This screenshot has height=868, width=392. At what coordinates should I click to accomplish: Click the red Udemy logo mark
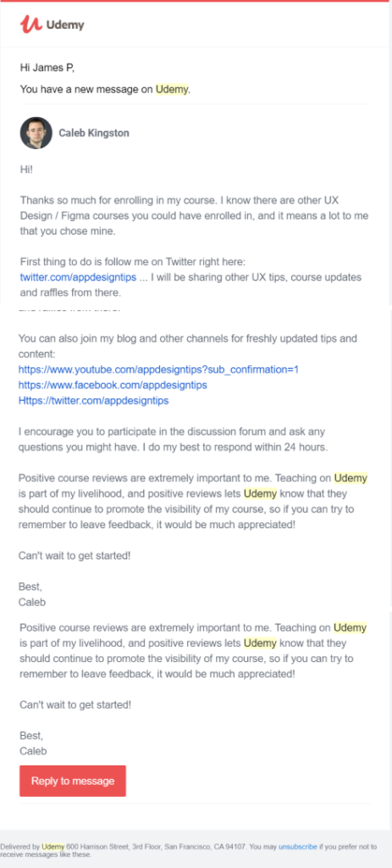click(x=30, y=24)
